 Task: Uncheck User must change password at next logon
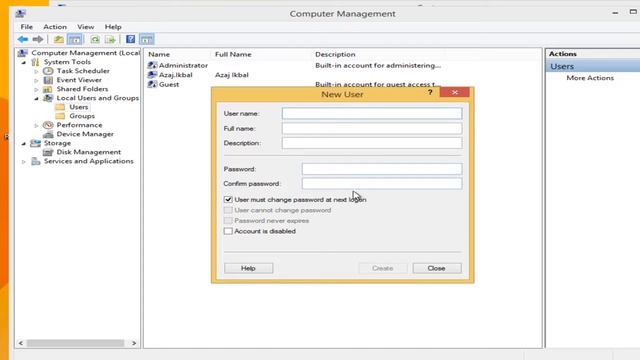tap(228, 200)
